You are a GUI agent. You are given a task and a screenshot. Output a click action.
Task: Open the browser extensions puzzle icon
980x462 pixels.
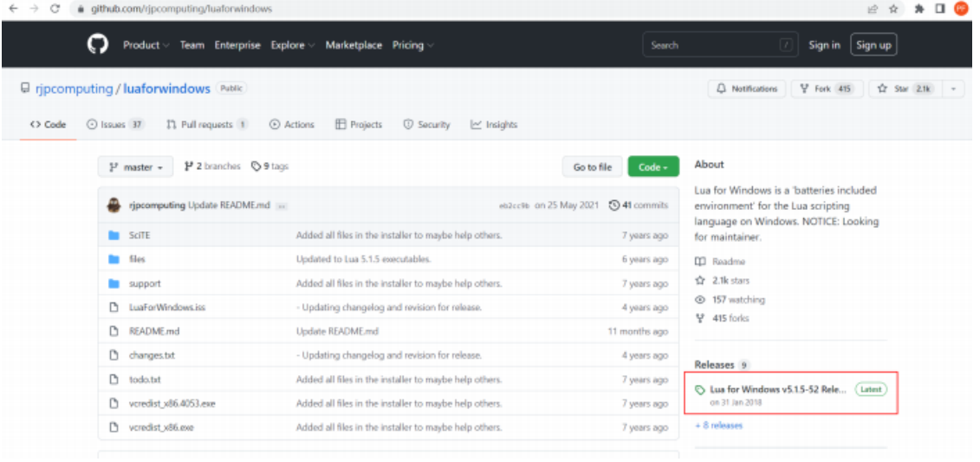[918, 10]
